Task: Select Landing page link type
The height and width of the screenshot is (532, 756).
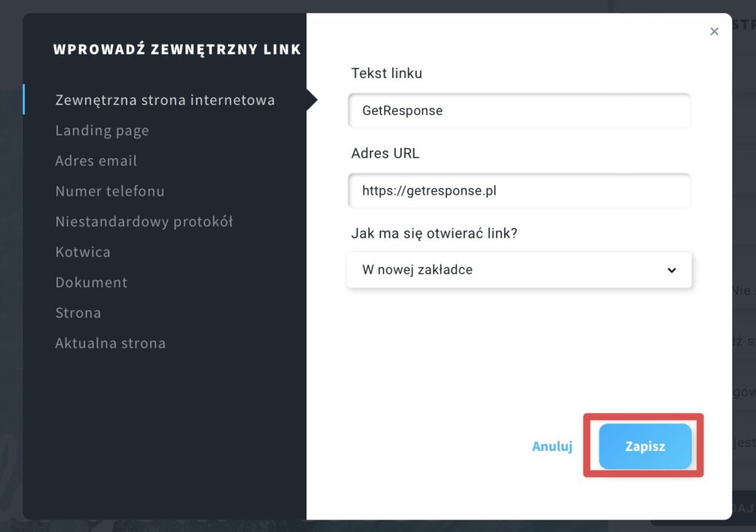Action: (102, 131)
